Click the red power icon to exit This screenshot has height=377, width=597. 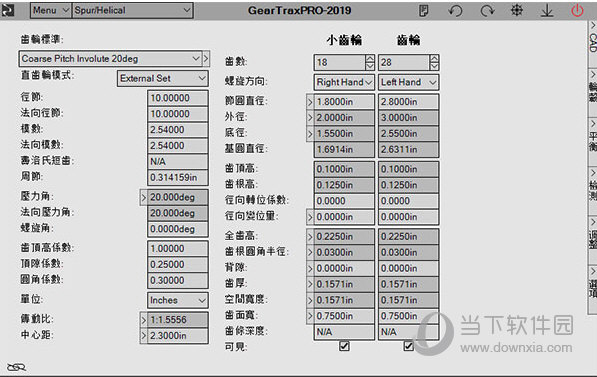[577, 10]
